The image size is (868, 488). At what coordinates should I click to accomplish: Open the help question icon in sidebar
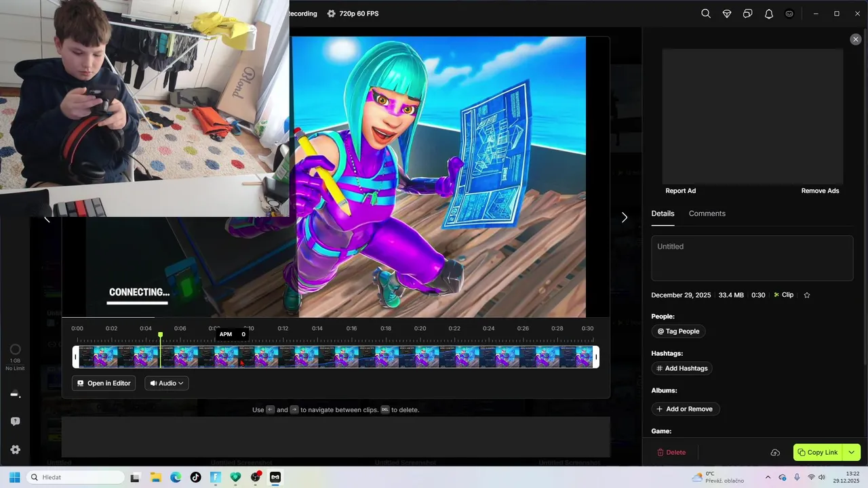pyautogui.click(x=15, y=422)
